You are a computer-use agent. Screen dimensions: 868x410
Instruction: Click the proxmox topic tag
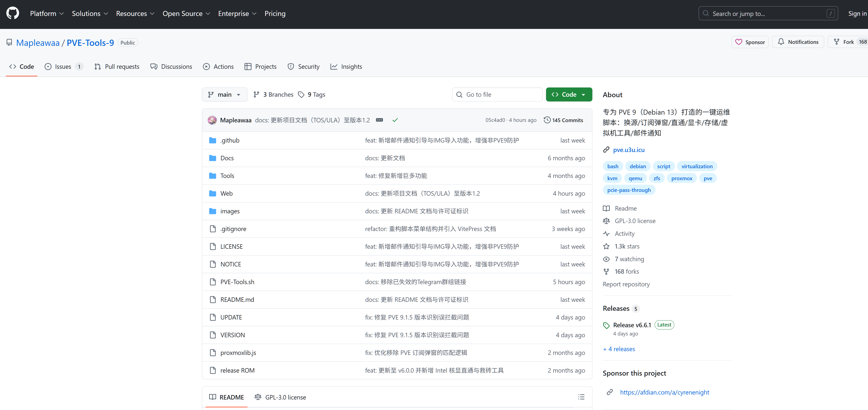click(681, 178)
